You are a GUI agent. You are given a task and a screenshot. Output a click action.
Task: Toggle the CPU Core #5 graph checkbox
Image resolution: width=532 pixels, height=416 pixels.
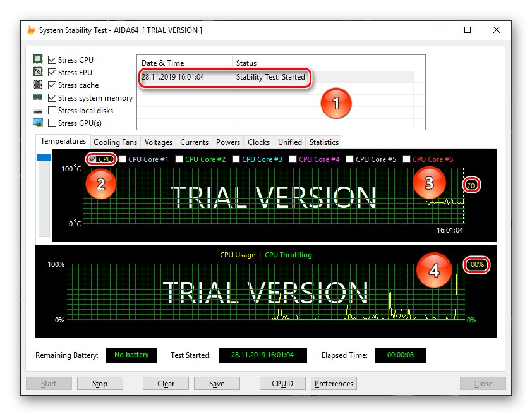(350, 159)
